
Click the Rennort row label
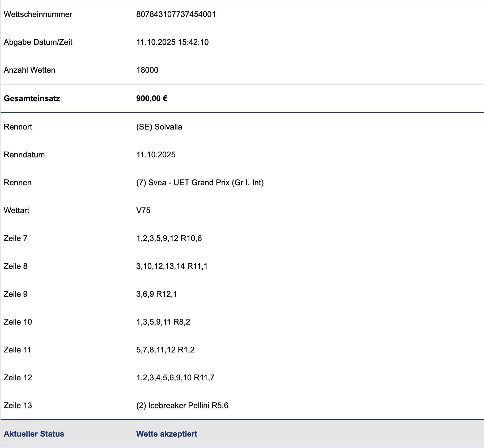click(18, 127)
